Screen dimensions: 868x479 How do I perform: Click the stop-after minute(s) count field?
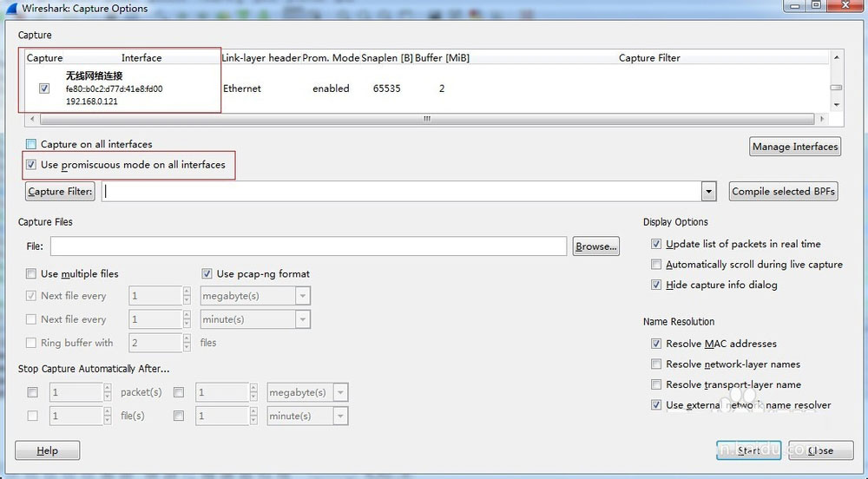[222, 416]
